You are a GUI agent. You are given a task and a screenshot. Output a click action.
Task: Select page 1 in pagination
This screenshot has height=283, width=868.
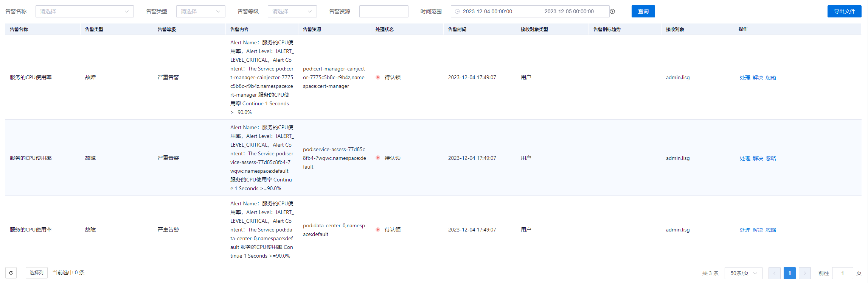point(789,273)
